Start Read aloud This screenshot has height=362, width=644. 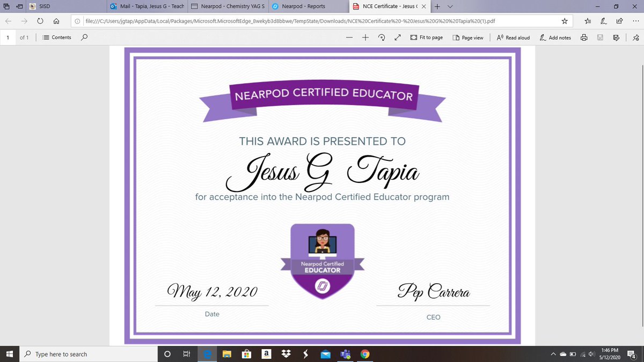coord(513,38)
